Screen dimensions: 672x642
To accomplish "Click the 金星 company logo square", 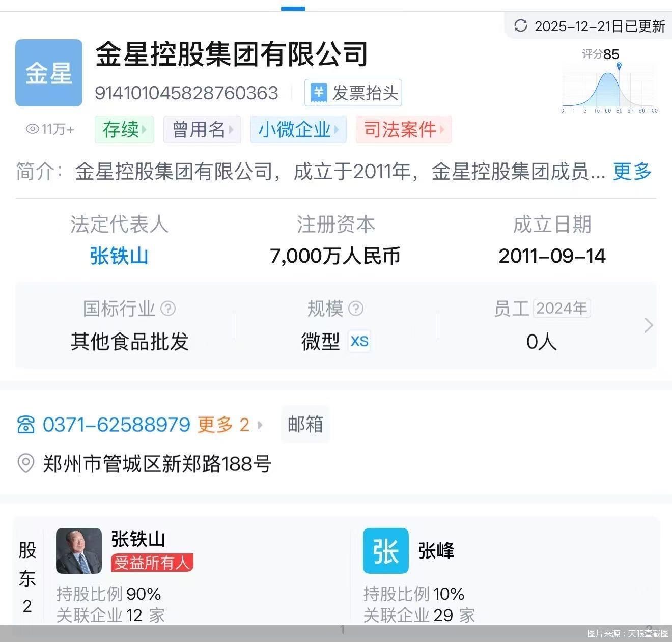I will pyautogui.click(x=48, y=72).
